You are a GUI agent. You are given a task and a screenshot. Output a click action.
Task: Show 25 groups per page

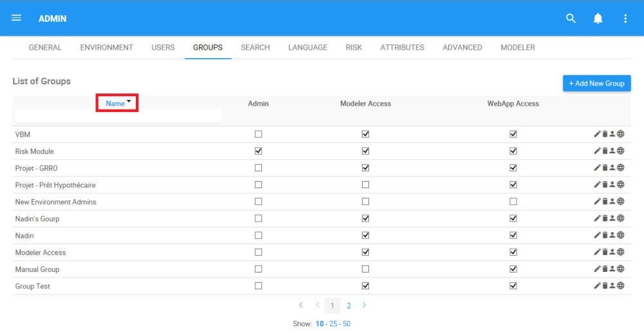pyautogui.click(x=333, y=324)
